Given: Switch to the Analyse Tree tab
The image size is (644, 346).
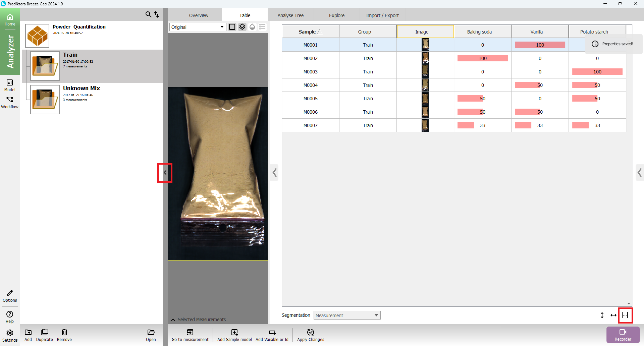Looking at the screenshot, I should [290, 15].
